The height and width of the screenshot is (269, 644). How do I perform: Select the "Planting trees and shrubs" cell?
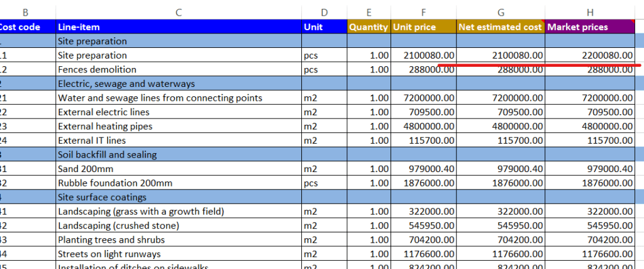(x=178, y=240)
